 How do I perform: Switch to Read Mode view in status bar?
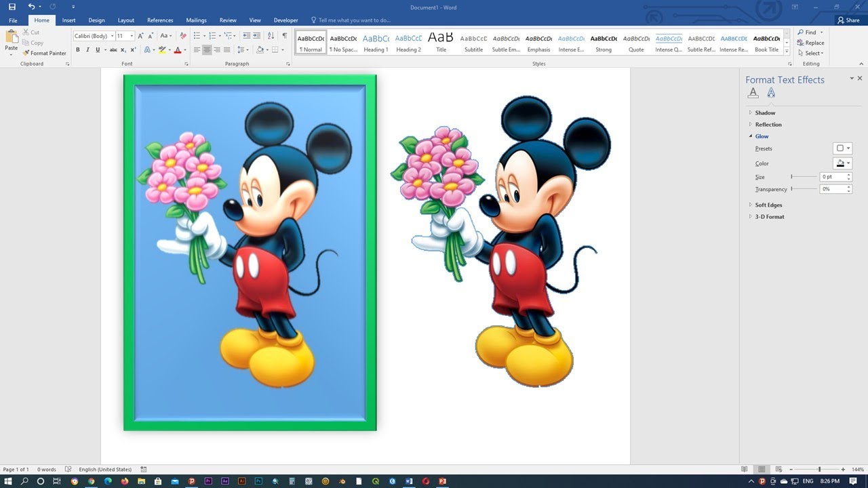745,469
